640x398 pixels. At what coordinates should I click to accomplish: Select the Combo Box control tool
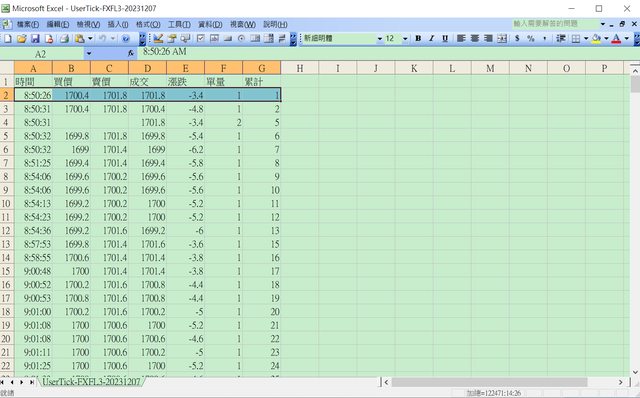tap(269, 38)
